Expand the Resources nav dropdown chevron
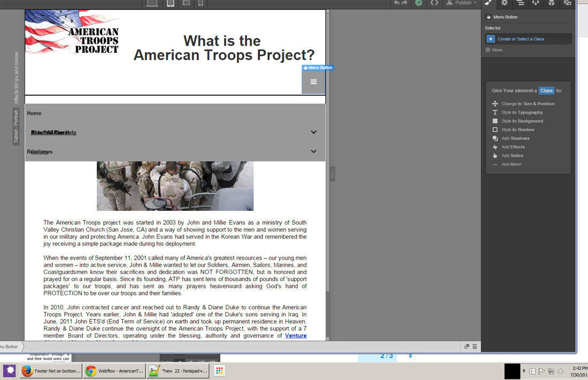This screenshot has height=380, width=588. tap(313, 151)
